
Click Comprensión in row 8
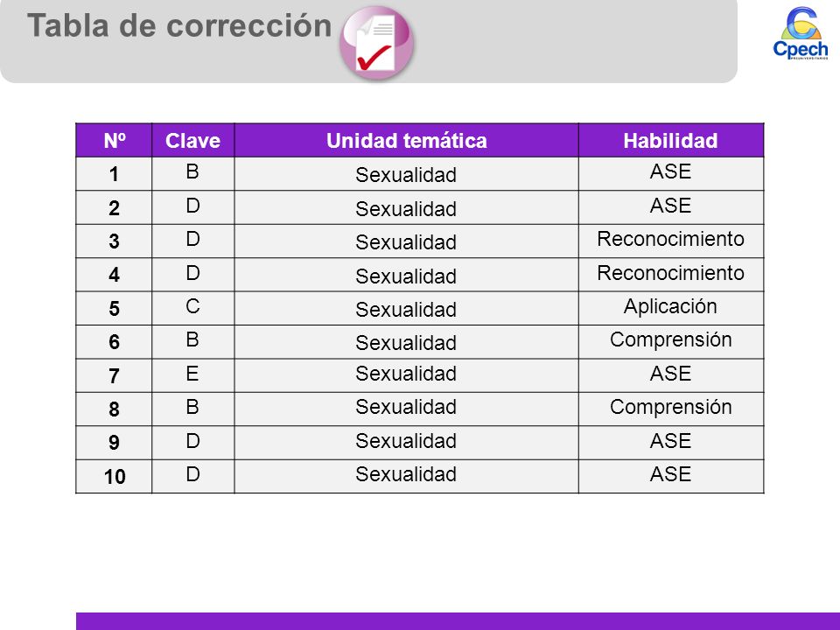(671, 407)
